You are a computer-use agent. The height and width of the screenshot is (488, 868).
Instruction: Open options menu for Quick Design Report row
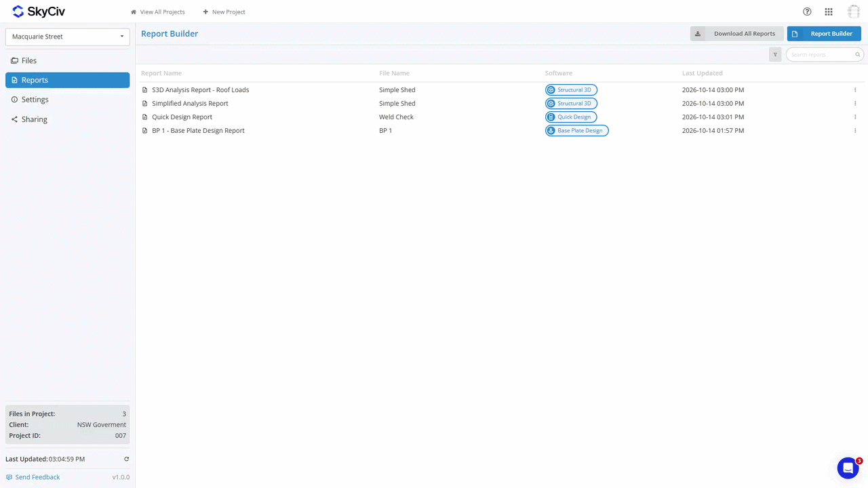(x=855, y=117)
